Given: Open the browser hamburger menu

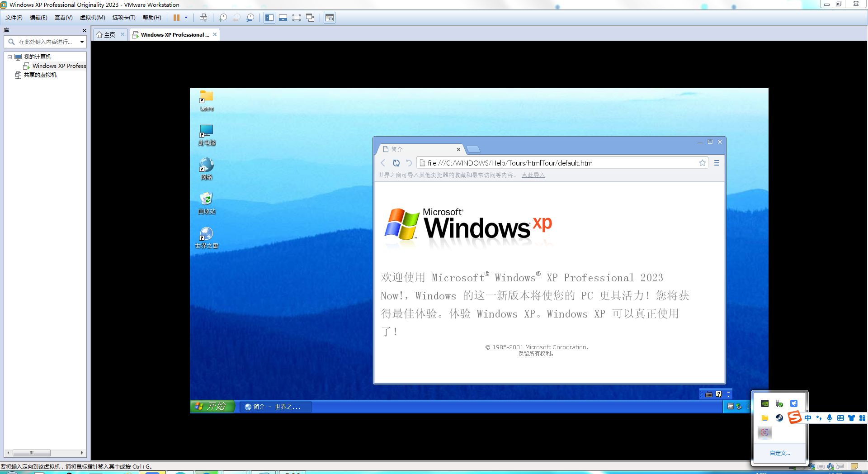Looking at the screenshot, I should pyautogui.click(x=717, y=163).
